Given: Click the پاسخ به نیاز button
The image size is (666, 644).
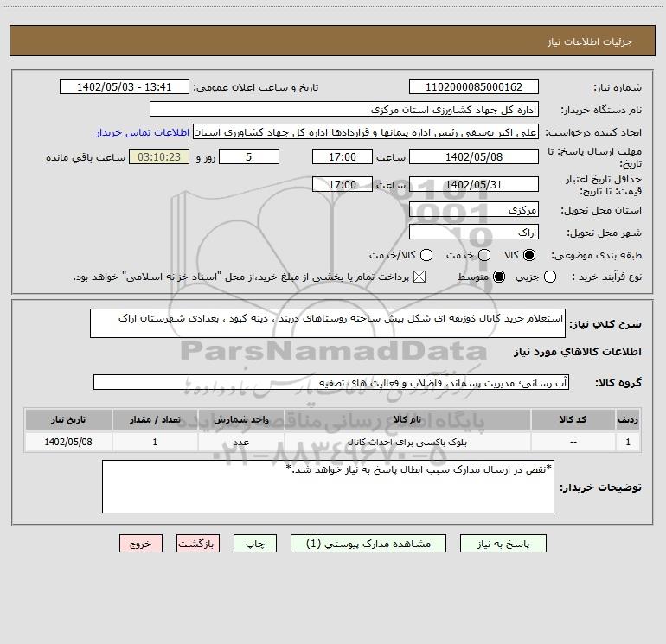Looking at the screenshot, I should 503,544.
